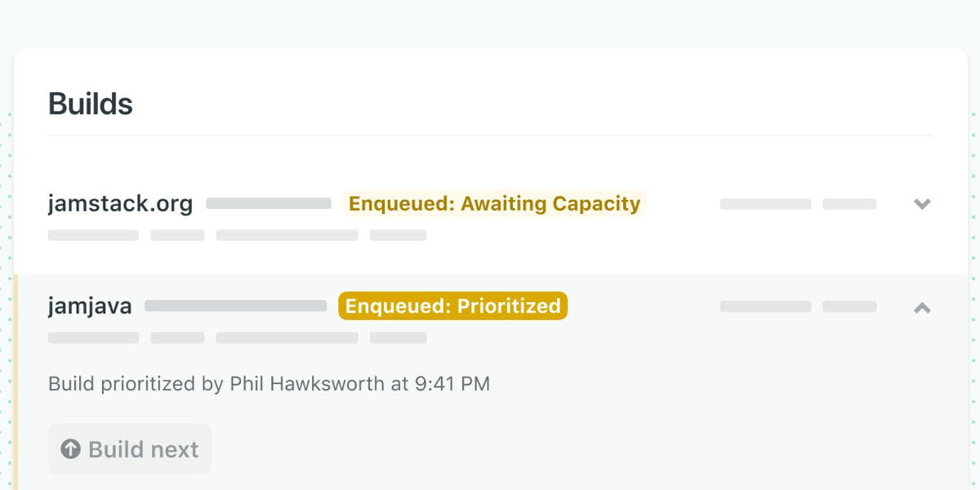
Task: Click longest placeholder bar beneath jamjava
Action: 287,338
